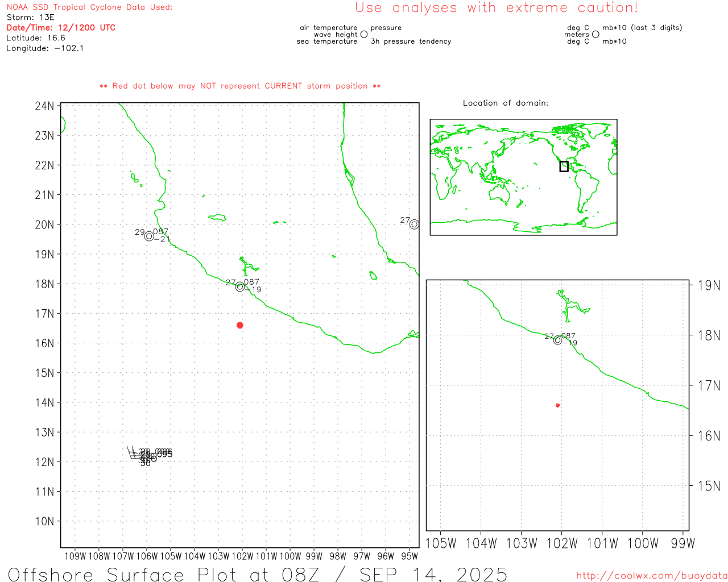Click the 'Storm: 13E' label
This screenshot has width=728, height=582.
30,18
